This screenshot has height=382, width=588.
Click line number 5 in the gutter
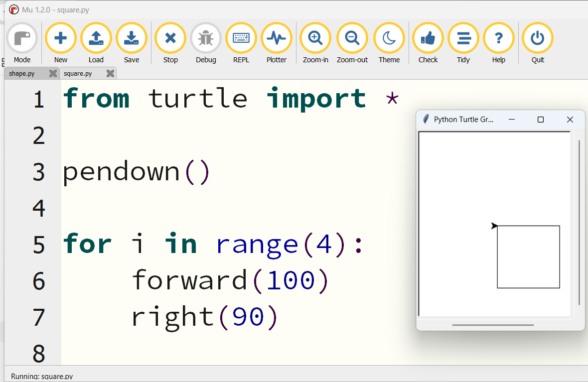point(39,245)
